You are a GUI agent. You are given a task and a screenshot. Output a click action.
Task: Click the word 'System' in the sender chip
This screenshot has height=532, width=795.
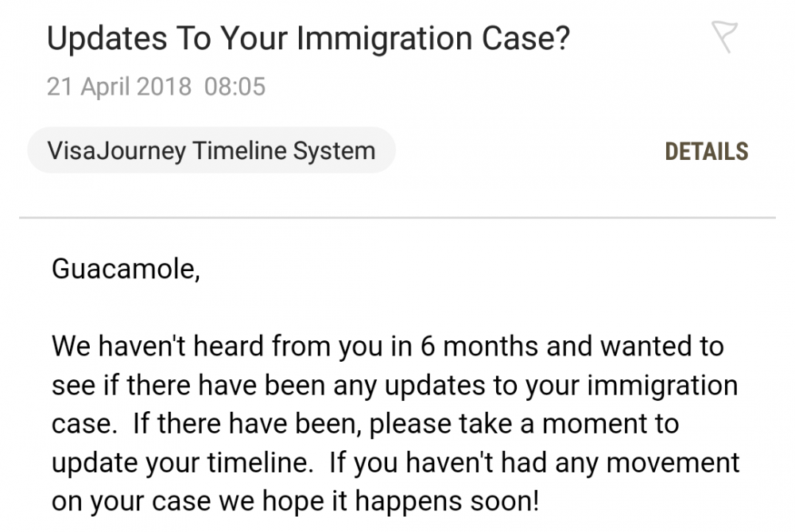point(334,152)
